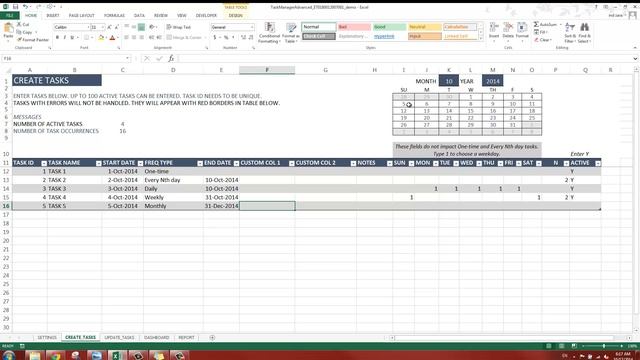
Task: Click the Chrome taskbar icon
Action: [55, 356]
